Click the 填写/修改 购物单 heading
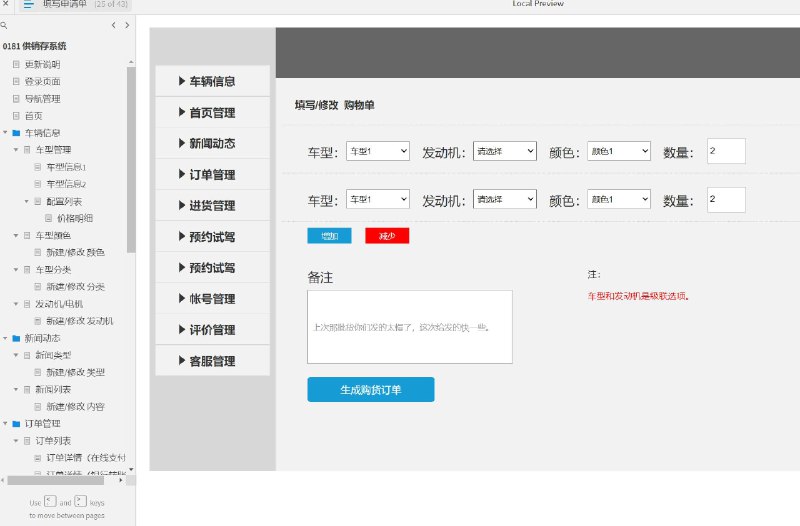Viewport: 800px width, 526px height. pyautogui.click(x=335, y=105)
